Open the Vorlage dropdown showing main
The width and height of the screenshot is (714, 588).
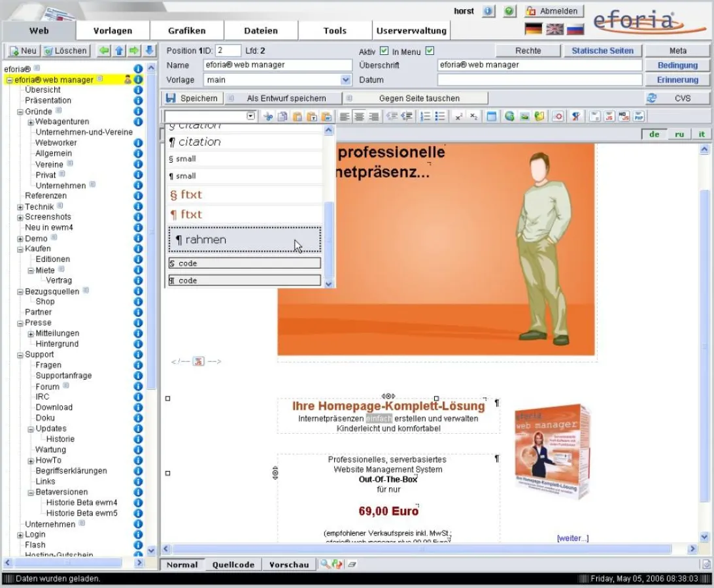(x=343, y=79)
